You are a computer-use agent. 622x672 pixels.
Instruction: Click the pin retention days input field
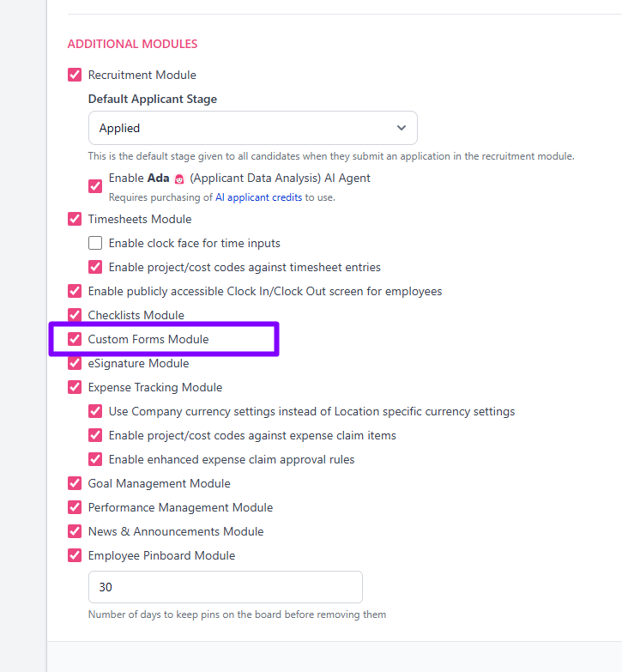[x=226, y=587]
